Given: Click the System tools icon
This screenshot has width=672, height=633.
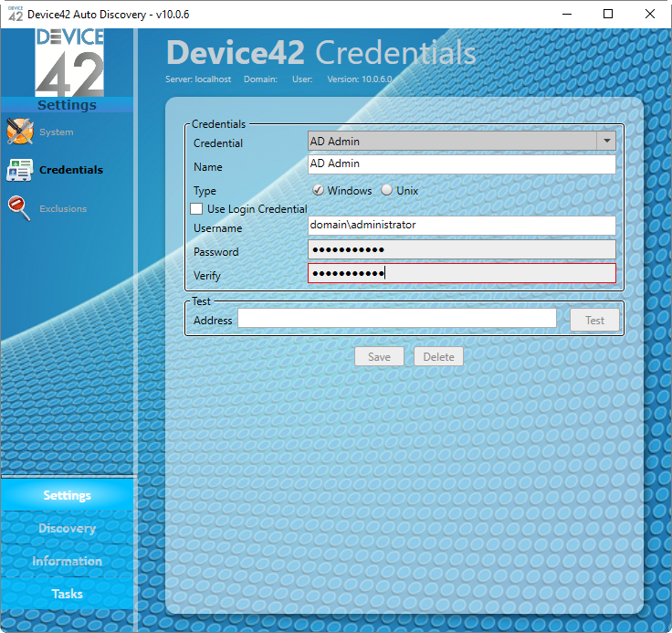Looking at the screenshot, I should click(20, 132).
